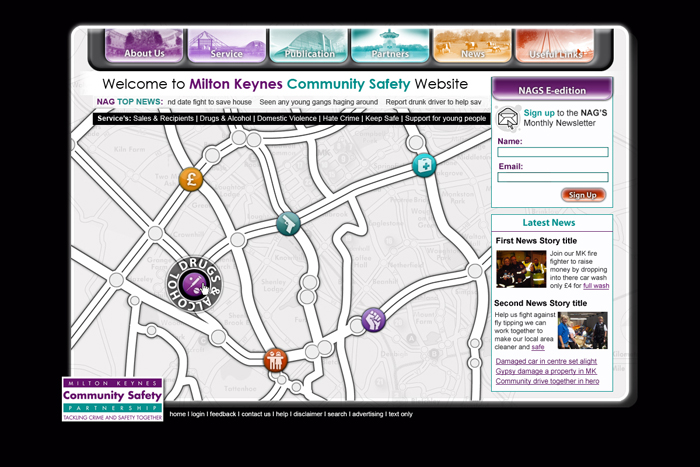The image size is (700, 467).
Task: Open the Service tab
Action: [x=227, y=46]
